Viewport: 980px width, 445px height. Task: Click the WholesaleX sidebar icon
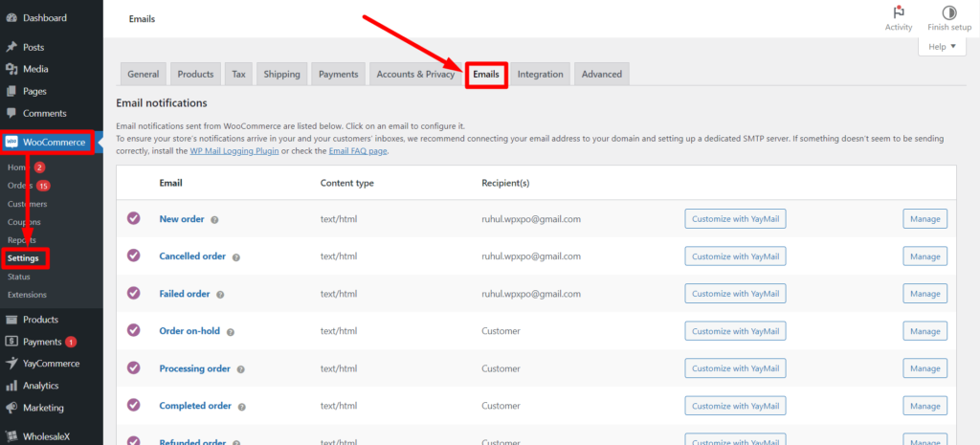click(x=11, y=436)
